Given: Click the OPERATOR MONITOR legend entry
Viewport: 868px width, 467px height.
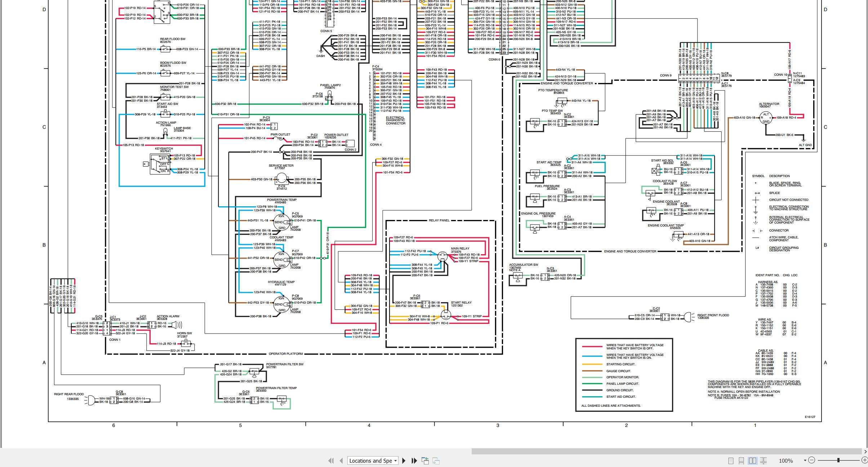Looking at the screenshot, I should (622, 377).
